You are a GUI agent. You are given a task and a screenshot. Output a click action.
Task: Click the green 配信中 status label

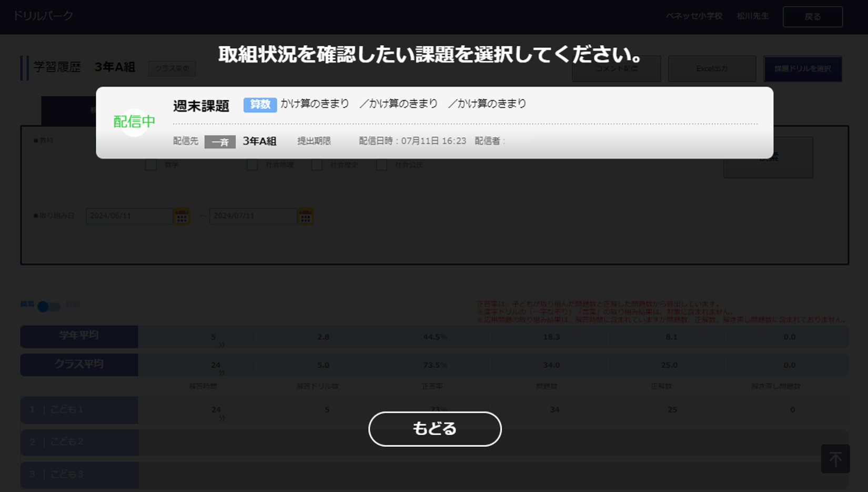134,122
